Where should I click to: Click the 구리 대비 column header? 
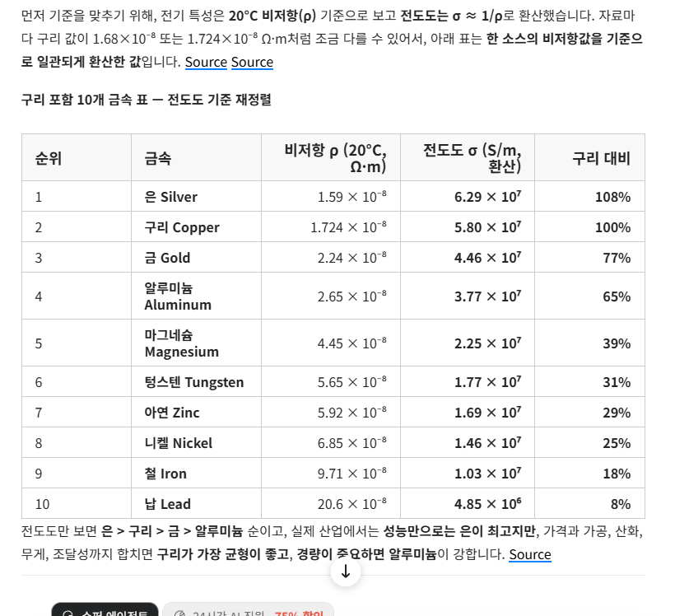tap(601, 158)
